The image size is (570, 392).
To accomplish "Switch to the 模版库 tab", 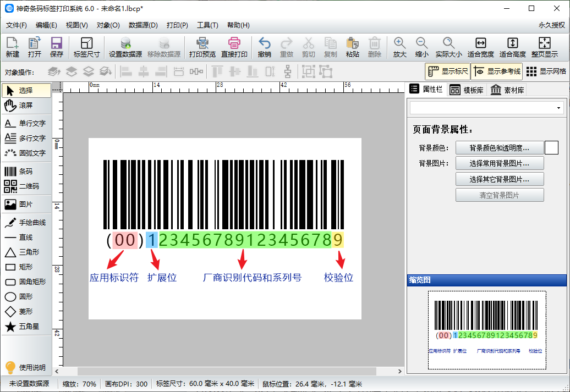I will [467, 90].
